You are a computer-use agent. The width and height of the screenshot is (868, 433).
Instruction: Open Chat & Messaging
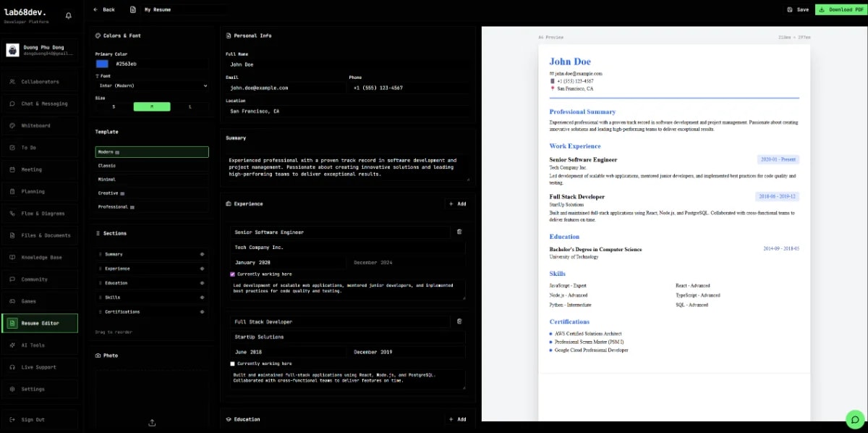point(40,104)
